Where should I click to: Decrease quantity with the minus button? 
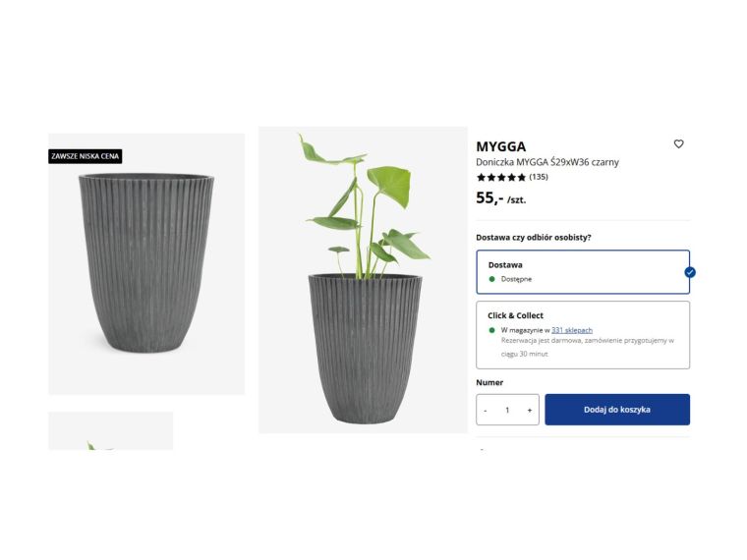point(486,410)
